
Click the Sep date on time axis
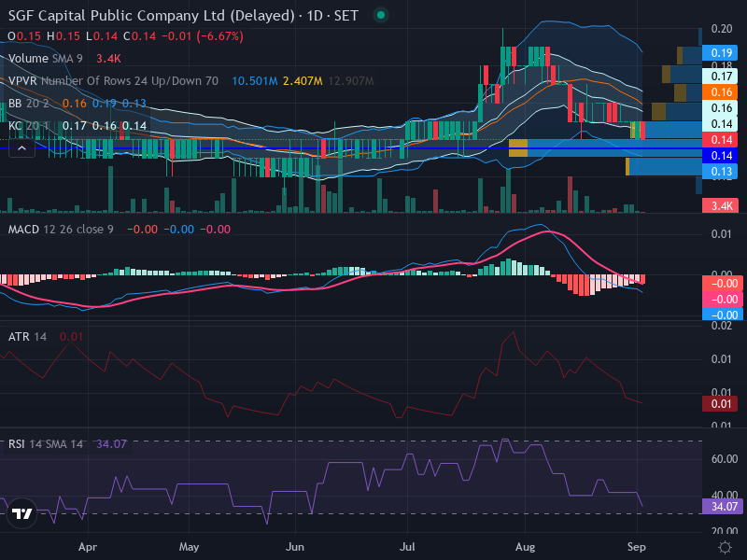click(637, 547)
